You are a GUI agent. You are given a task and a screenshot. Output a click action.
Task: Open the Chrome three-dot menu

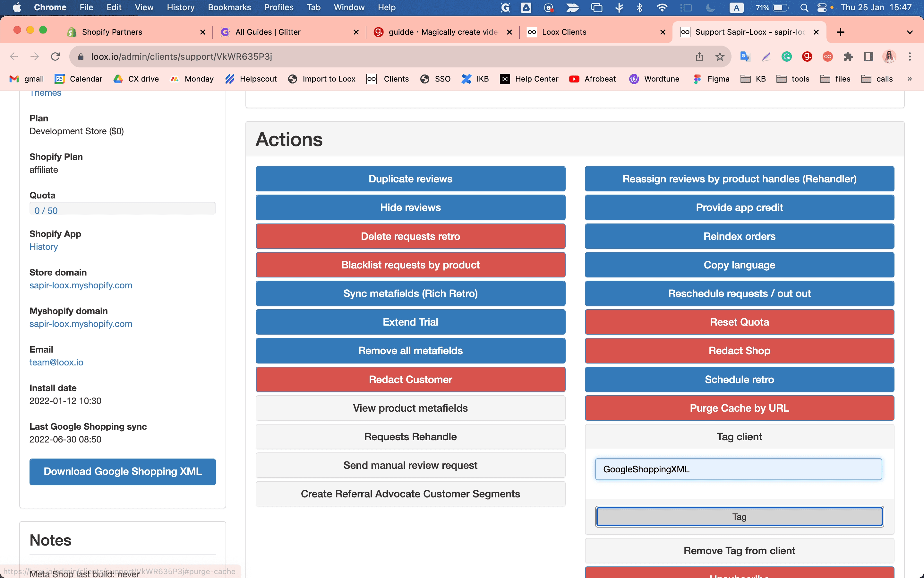pyautogui.click(x=910, y=57)
